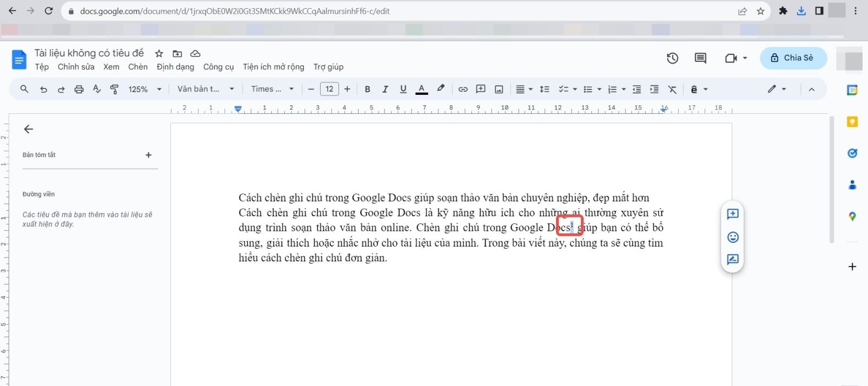Open the Times font dropdown
This screenshot has width=868, height=386.
(x=272, y=89)
